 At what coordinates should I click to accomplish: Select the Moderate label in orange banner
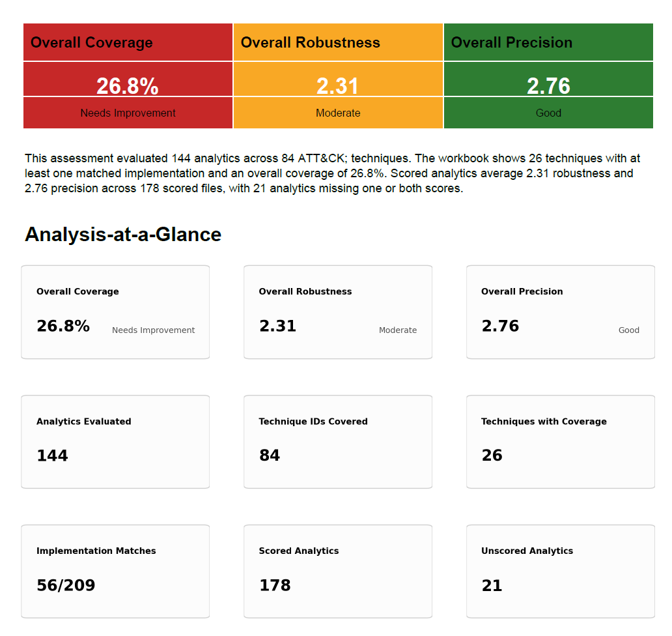(338, 113)
